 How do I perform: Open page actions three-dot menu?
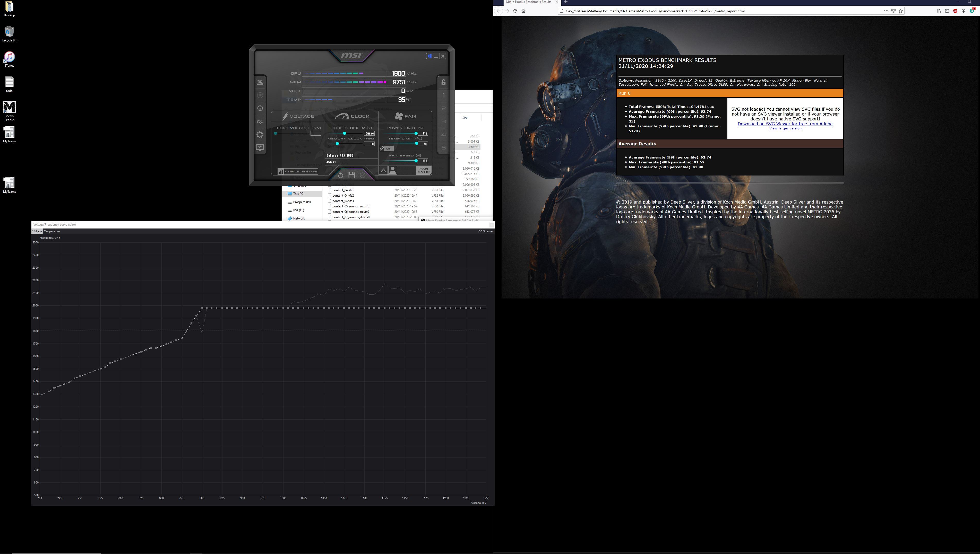pos(886,11)
